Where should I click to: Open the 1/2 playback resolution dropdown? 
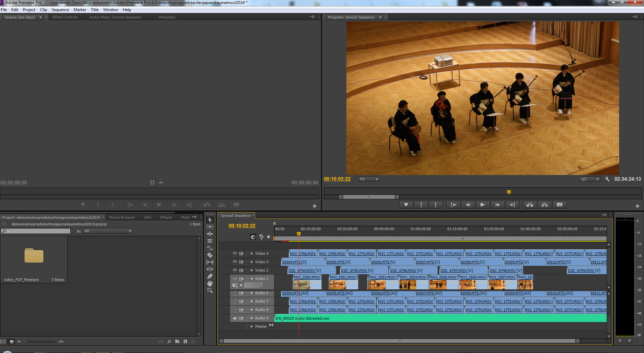[590, 179]
